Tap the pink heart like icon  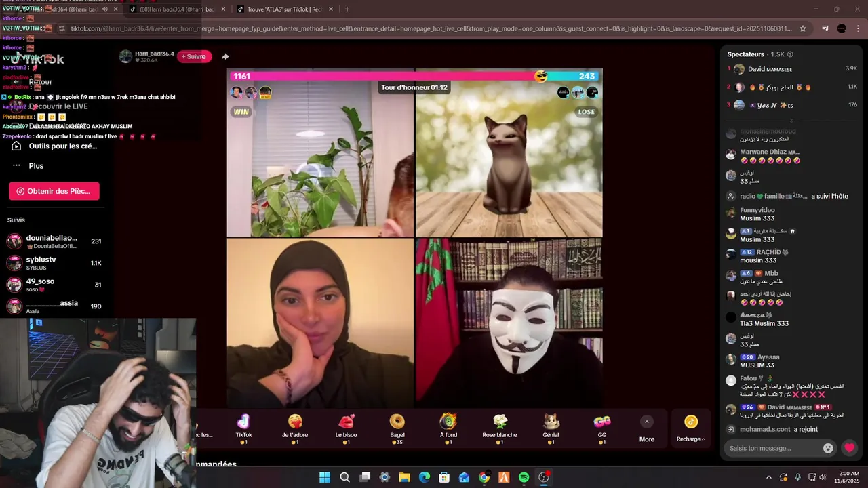(x=849, y=448)
